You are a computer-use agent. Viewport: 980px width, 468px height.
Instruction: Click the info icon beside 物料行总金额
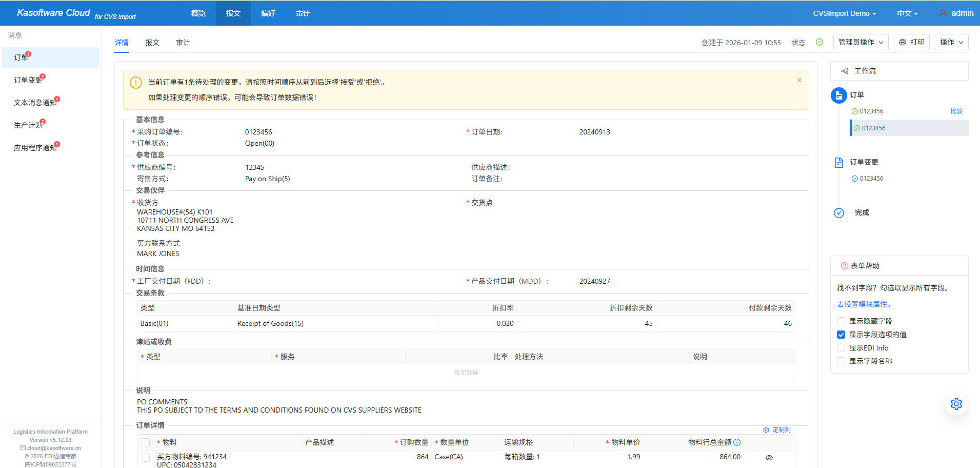click(x=737, y=442)
